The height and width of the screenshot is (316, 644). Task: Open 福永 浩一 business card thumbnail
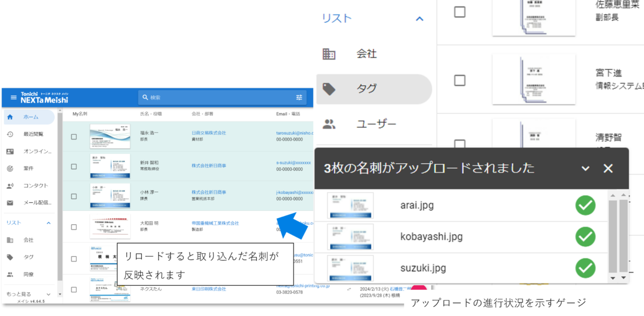click(x=110, y=137)
